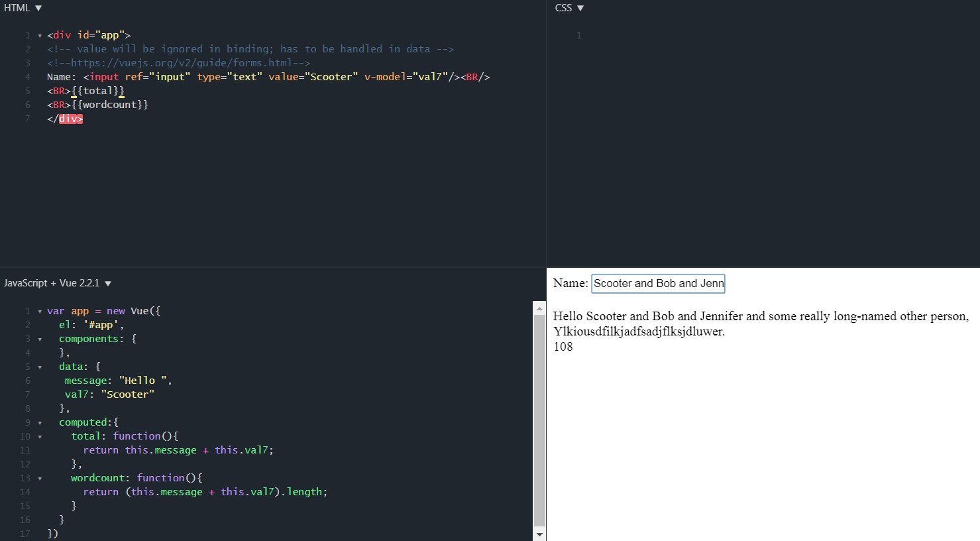Click the wordcount result 108 in the preview

coord(563,346)
